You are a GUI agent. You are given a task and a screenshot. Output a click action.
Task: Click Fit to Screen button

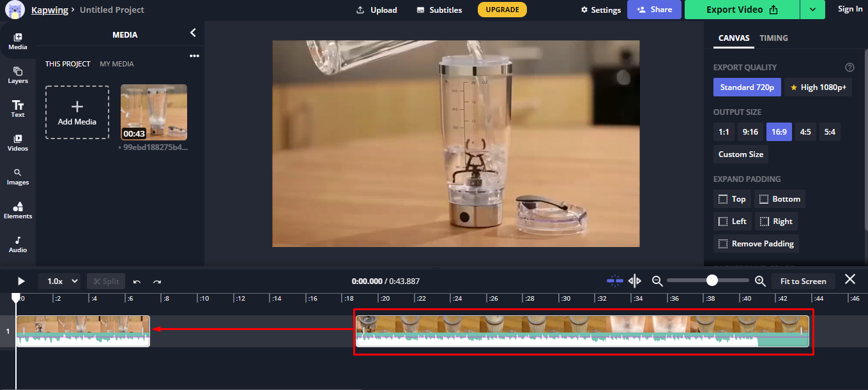coord(803,281)
